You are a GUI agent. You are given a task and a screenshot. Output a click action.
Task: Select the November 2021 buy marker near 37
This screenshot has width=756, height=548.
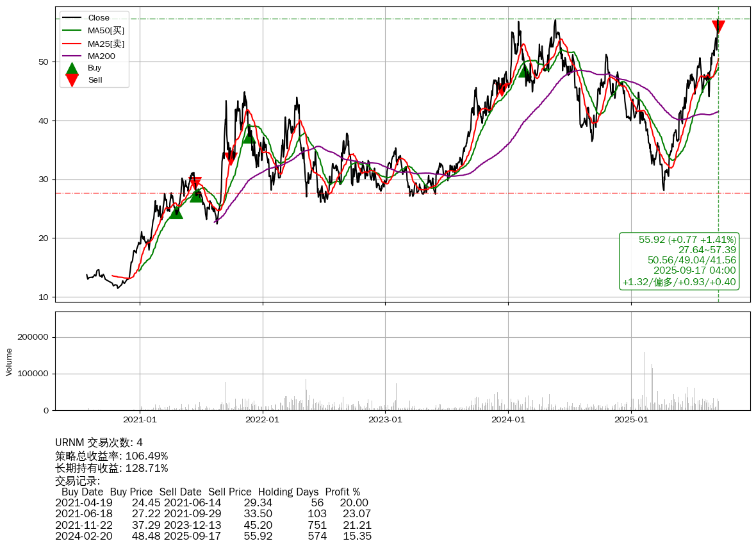(249, 137)
